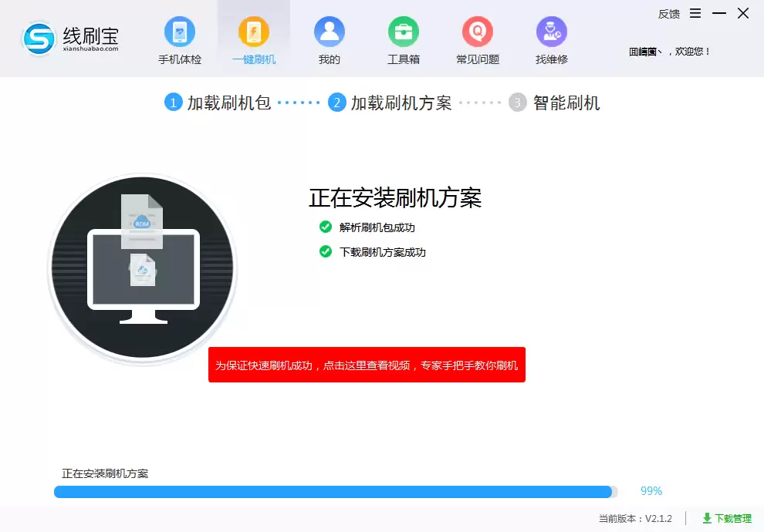Click the computer ROM illustration
764x532 pixels.
143,268
